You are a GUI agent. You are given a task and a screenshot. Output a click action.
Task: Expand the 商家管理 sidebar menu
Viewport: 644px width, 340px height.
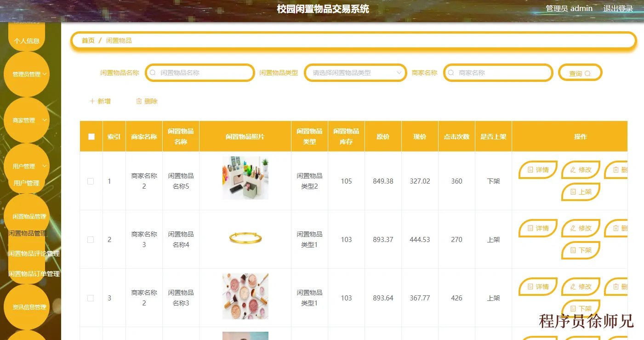tap(27, 120)
